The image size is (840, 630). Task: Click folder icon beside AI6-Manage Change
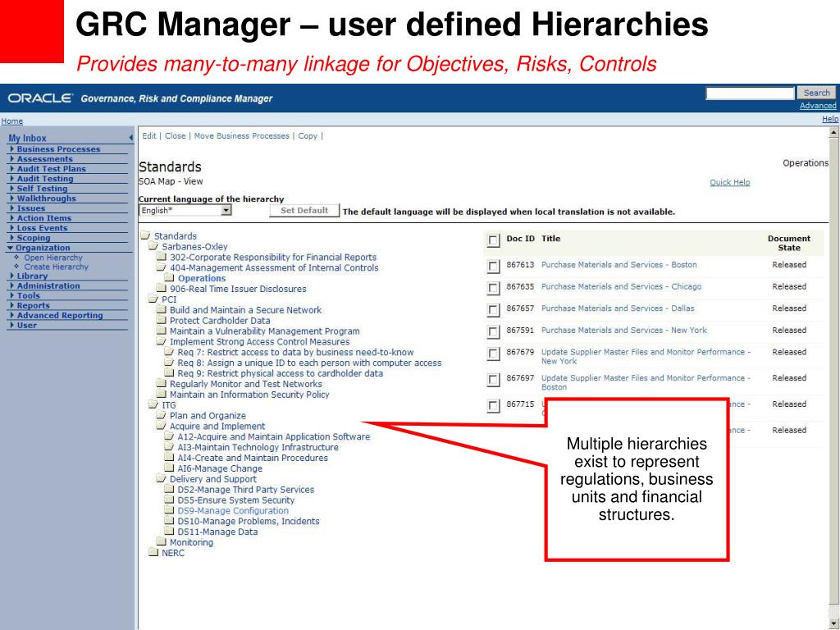tap(169, 468)
